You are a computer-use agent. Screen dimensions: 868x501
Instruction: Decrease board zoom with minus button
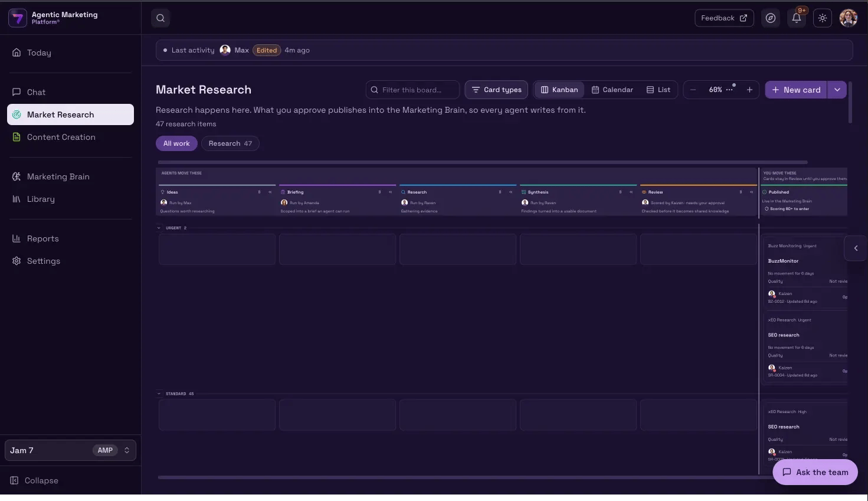point(693,90)
